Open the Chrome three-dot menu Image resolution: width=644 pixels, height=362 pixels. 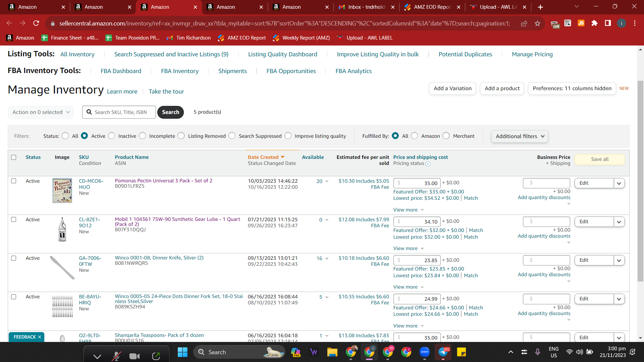pos(635,23)
